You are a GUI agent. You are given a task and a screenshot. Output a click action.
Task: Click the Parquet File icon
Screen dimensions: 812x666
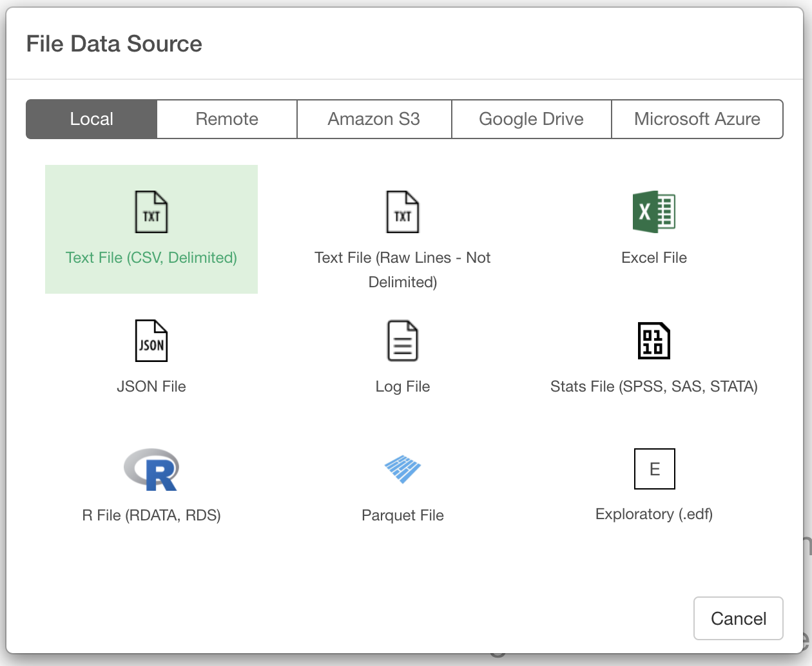click(x=402, y=470)
